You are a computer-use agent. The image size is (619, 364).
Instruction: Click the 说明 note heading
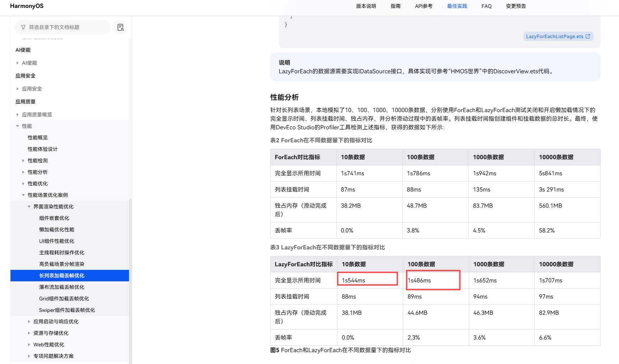(x=284, y=63)
